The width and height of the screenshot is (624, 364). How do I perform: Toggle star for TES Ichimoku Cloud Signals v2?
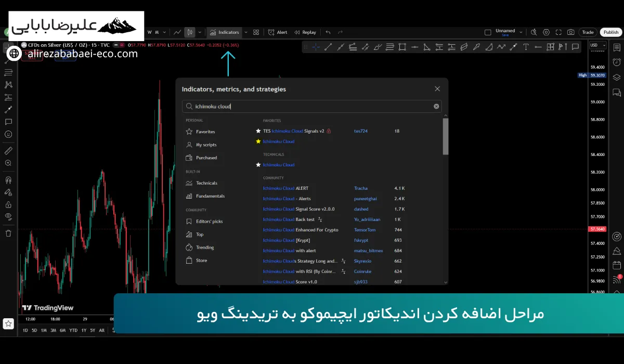(258, 131)
